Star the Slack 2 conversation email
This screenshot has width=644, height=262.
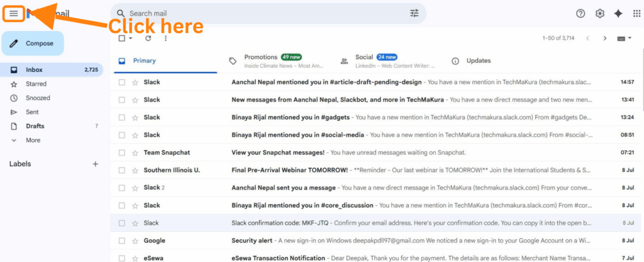tap(135, 188)
